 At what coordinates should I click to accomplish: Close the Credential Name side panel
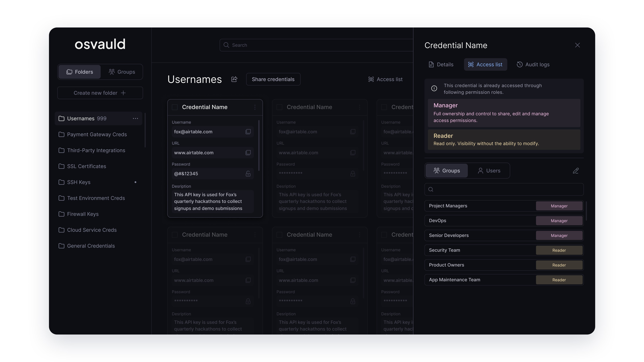[x=577, y=45]
